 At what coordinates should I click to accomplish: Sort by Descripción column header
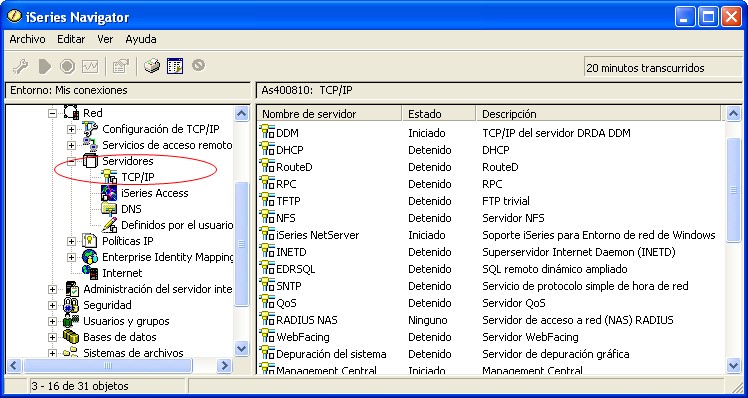point(598,114)
